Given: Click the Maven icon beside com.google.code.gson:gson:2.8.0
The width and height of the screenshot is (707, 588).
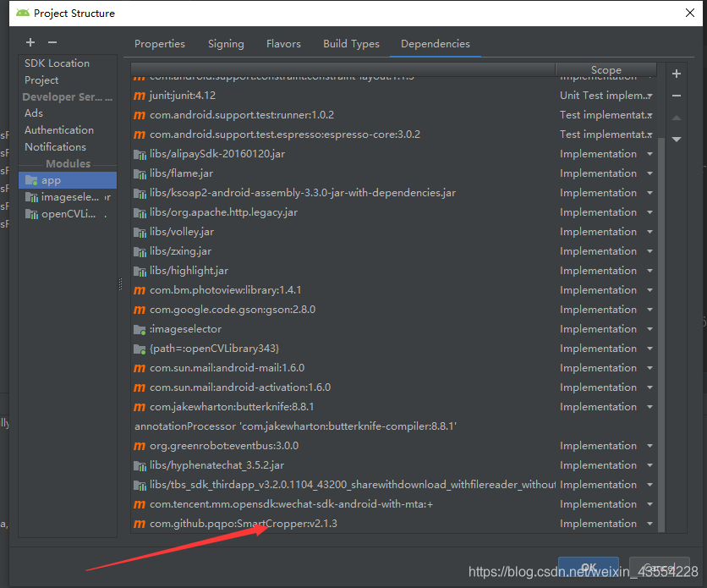Looking at the screenshot, I should (140, 310).
